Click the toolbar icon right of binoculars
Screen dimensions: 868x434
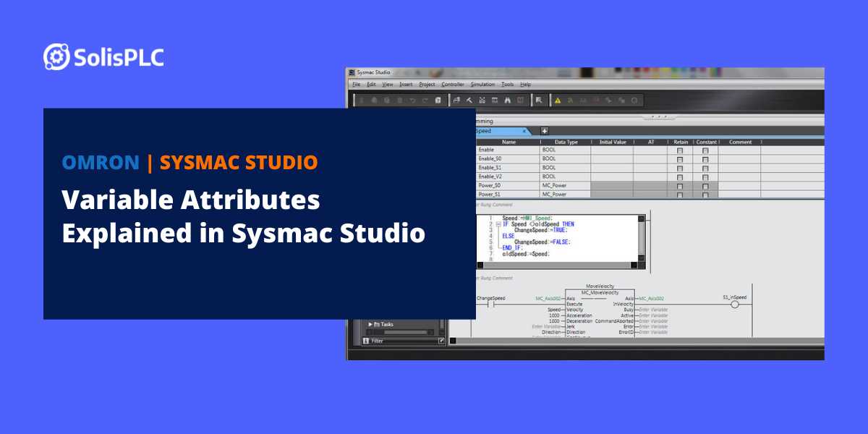tap(520, 101)
